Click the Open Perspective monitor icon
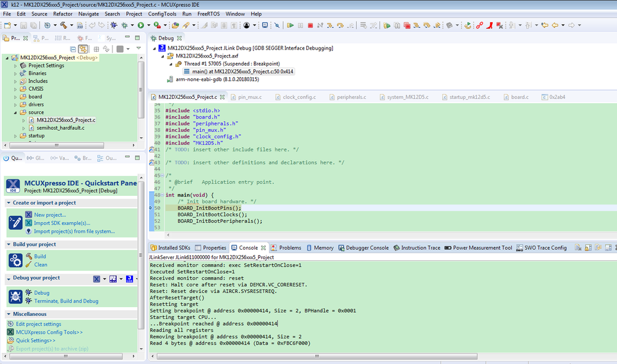Viewport: 617px width, 364px height. [265, 25]
